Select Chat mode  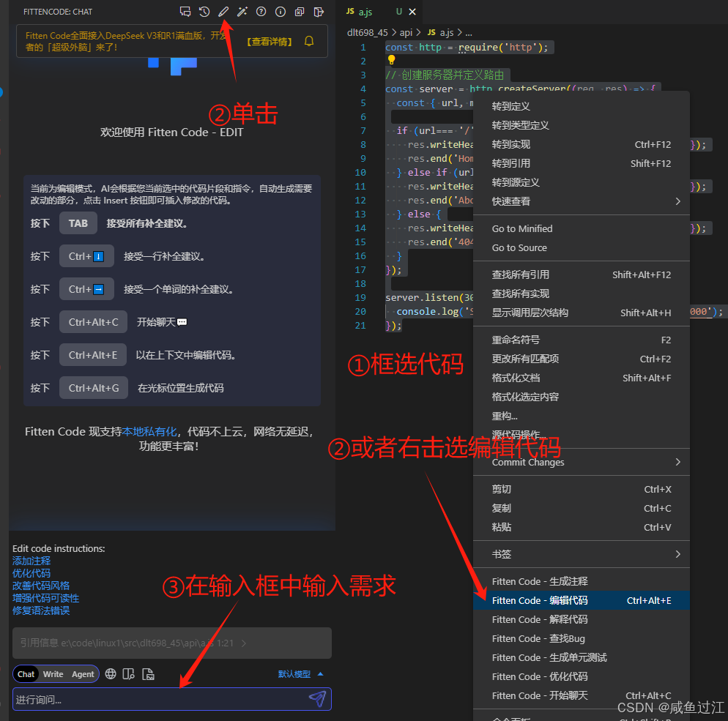26,673
